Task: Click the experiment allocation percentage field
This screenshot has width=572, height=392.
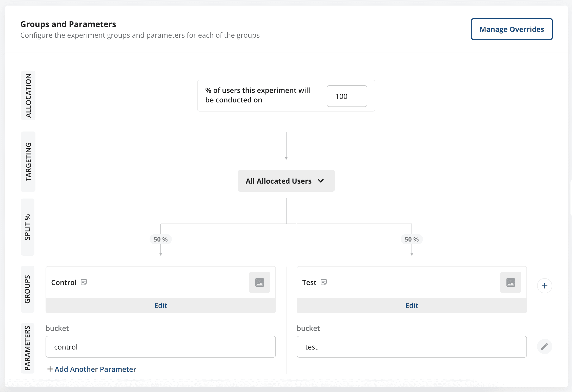Action: [347, 96]
